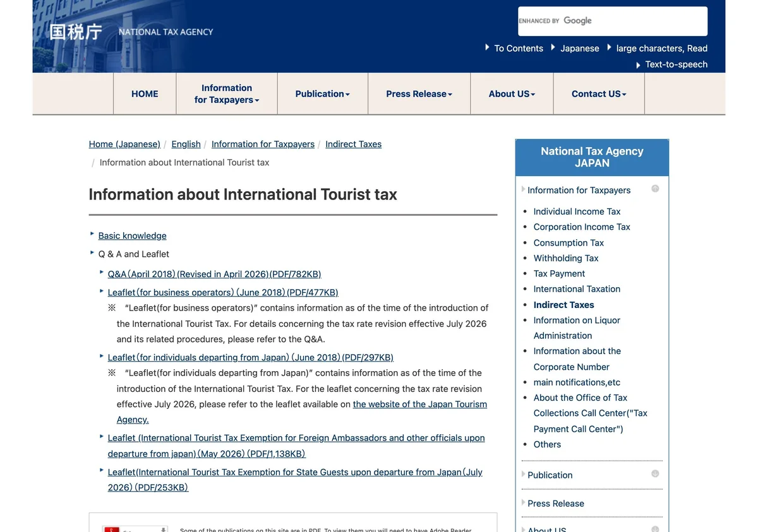Expand the Contact US navigation dropdown
The width and height of the screenshot is (758, 532).
click(x=599, y=94)
